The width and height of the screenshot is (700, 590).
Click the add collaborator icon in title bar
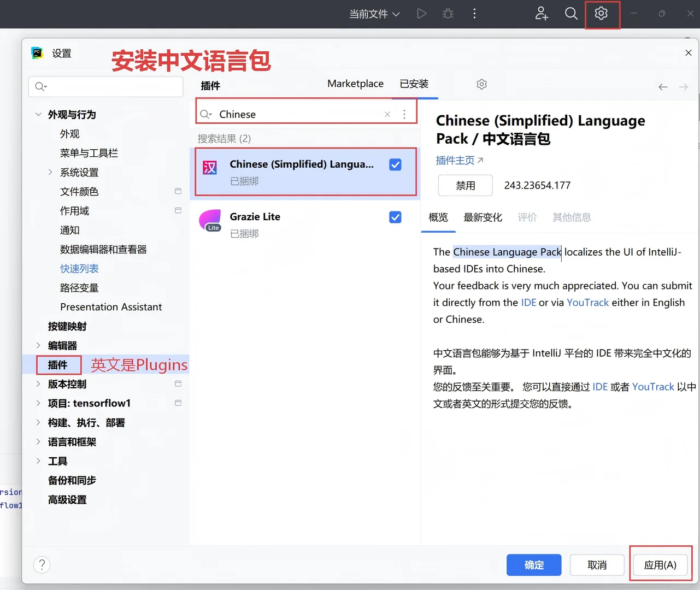coord(541,14)
